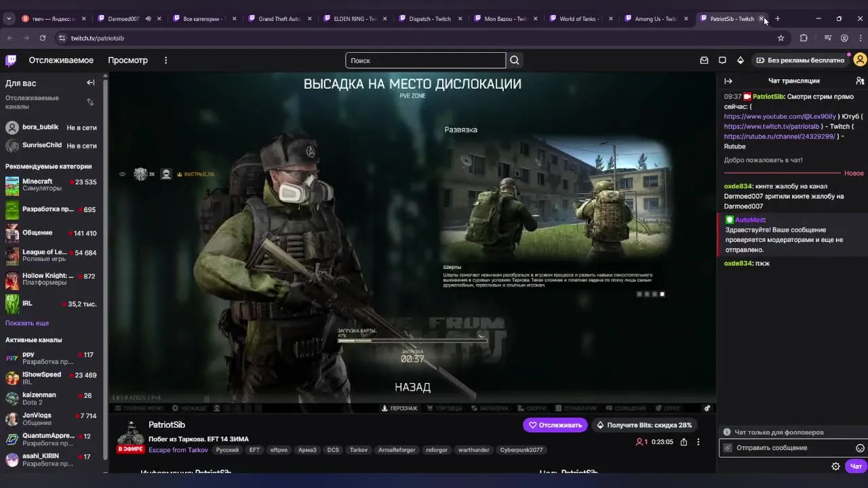Screen dimensions: 868x488
Task: Select the Cyberpunk2077 stream tag
Action: (x=521, y=450)
